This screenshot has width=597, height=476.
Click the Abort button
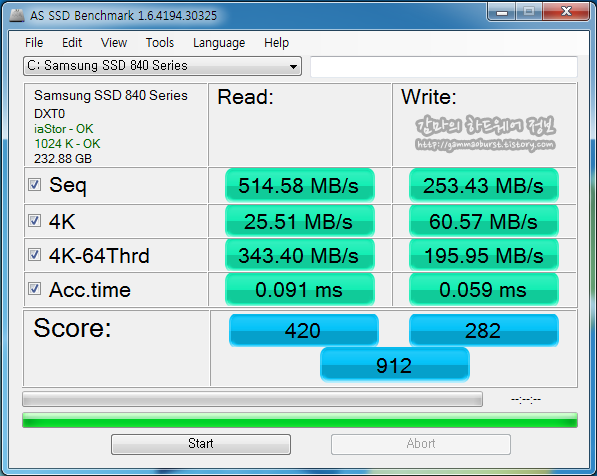(421, 444)
